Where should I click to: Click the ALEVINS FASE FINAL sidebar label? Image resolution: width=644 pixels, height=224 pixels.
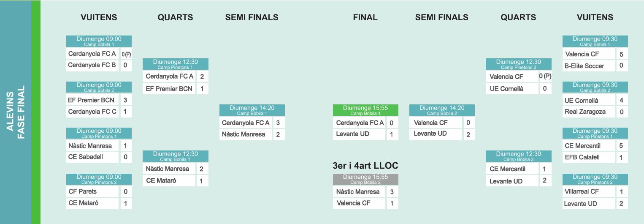[16, 112]
